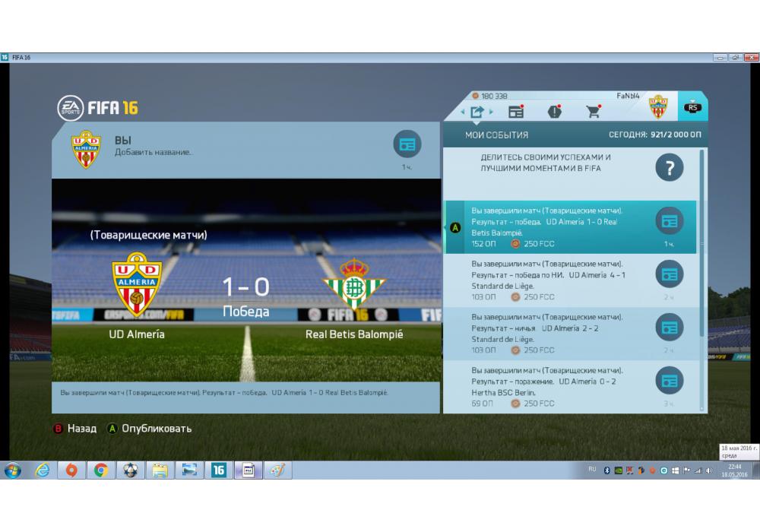Screen dimensions: 760x532
Task: Click the СЕГОДНЯ: 921/2 000 ОП counter
Action: coord(655,135)
